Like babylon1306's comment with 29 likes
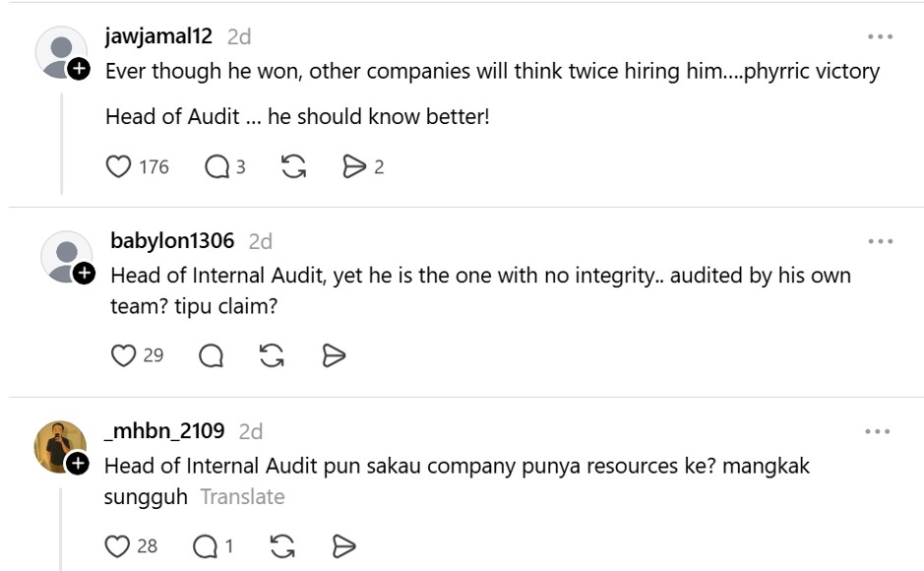 123,355
